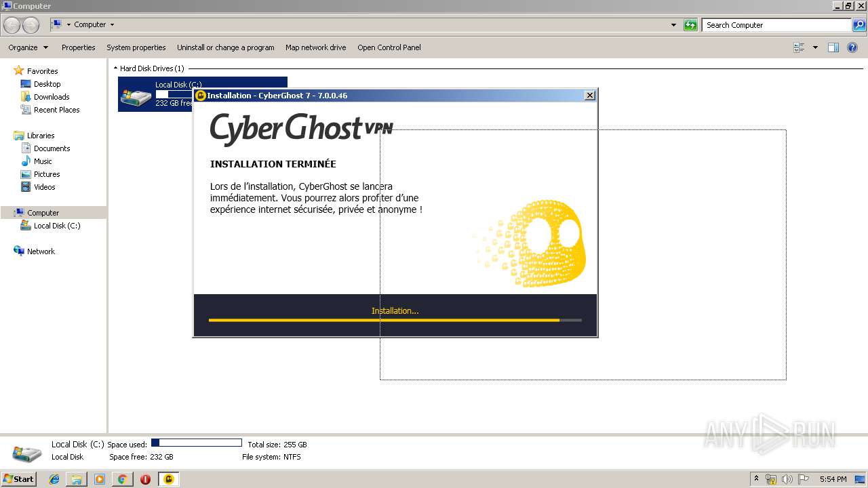
Task: Select Libraries in the navigation pane
Action: coord(41,136)
